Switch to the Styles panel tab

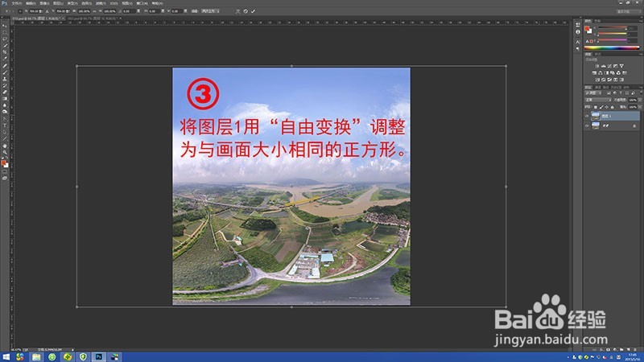pyautogui.click(x=598, y=54)
